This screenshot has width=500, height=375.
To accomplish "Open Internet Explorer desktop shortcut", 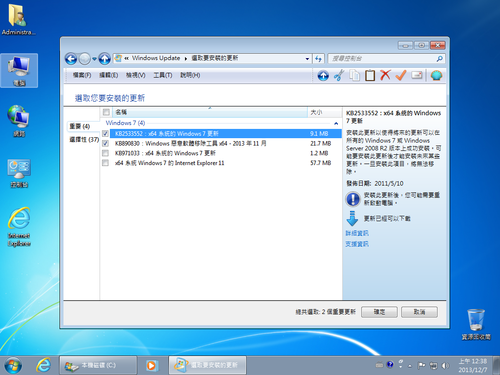I will pos(19,227).
